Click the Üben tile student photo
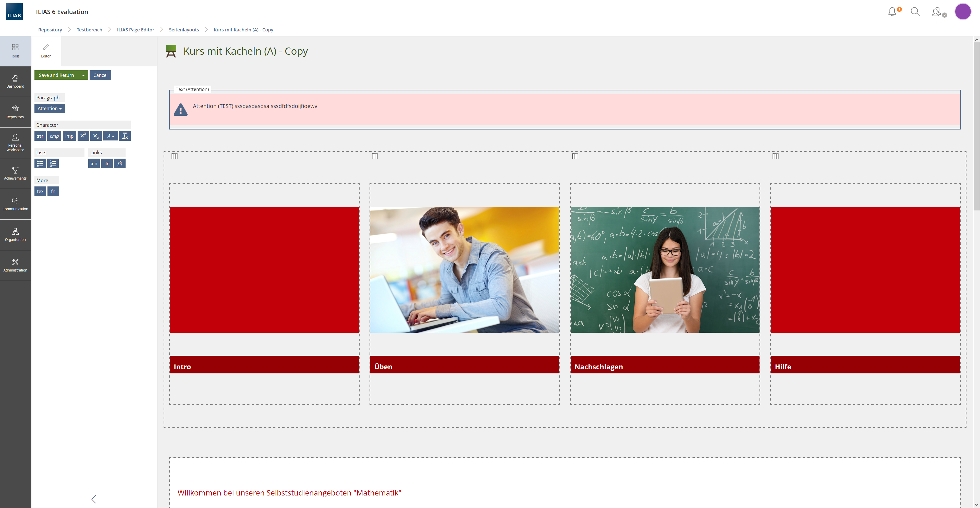 pos(464,270)
